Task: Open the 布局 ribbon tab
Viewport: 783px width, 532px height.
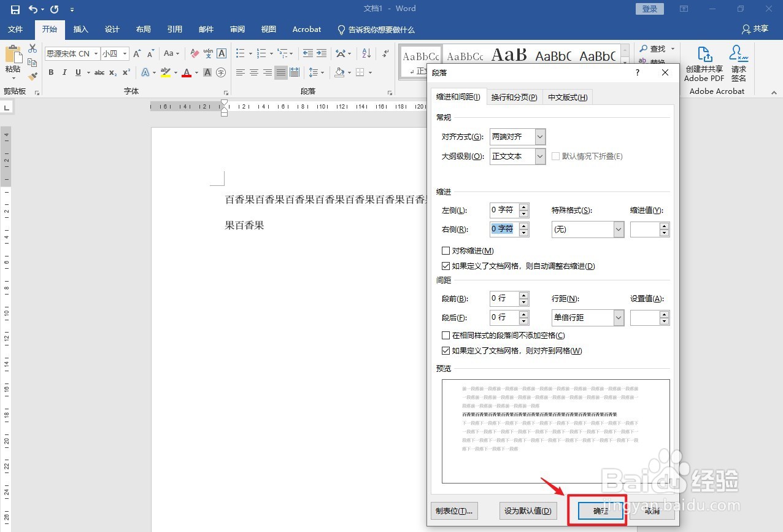Action: click(144, 29)
